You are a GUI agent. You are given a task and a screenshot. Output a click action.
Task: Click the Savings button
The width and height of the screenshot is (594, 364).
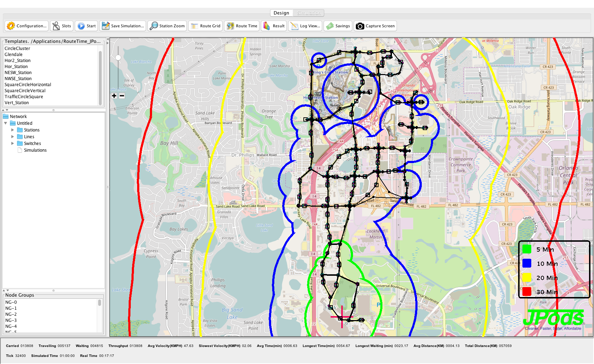338,26
